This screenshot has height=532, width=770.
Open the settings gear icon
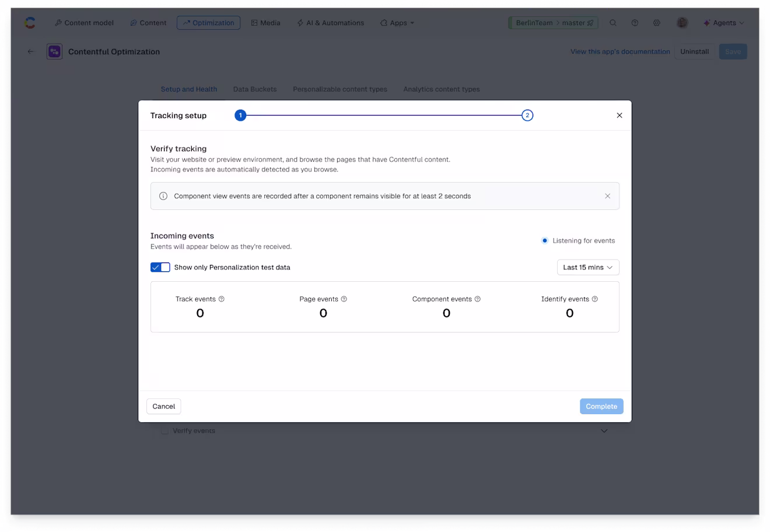click(657, 23)
